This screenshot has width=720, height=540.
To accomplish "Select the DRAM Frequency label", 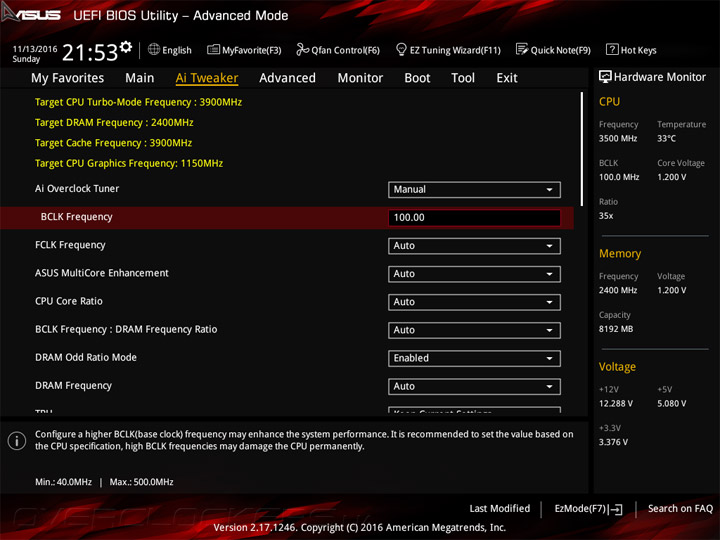I will pyautogui.click(x=73, y=385).
